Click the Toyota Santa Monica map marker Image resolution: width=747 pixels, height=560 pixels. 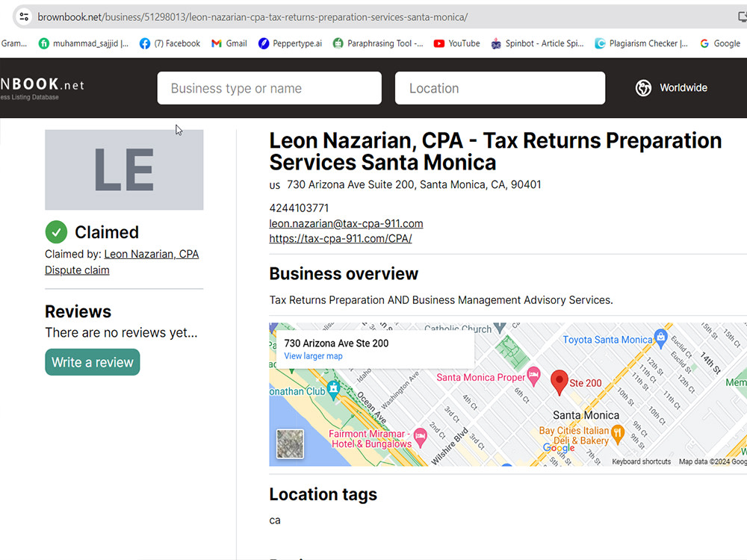[x=660, y=337]
